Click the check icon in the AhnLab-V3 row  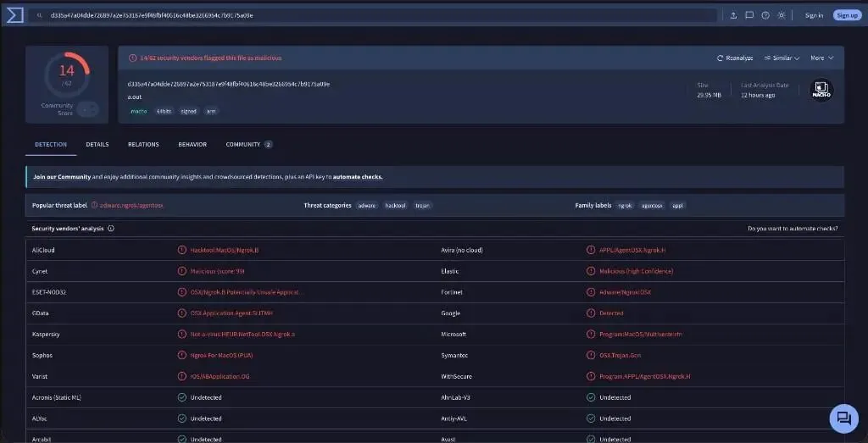591,397
